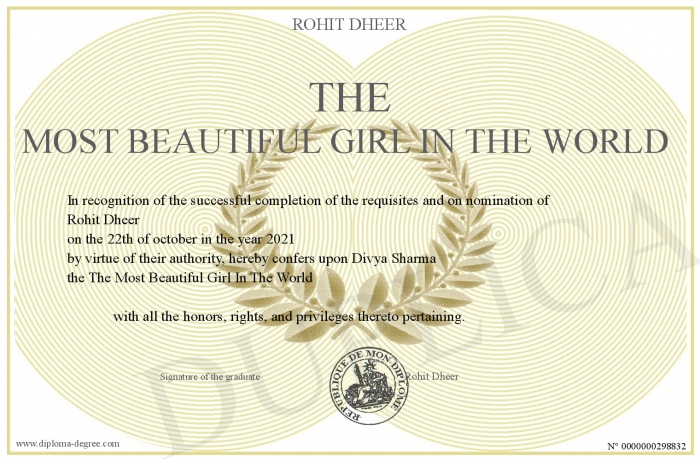The image size is (700, 460).
Task: Click the line beginning 'In recognition of the successful'
Action: 308,201
